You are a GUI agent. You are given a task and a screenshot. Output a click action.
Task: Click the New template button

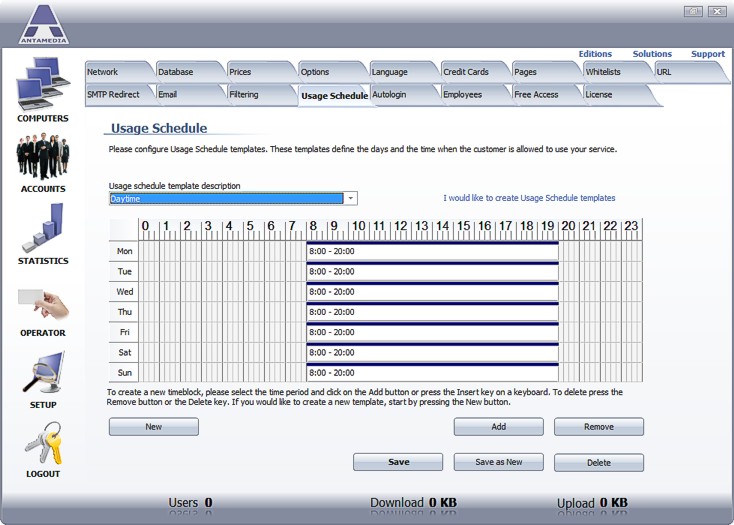coord(153,427)
